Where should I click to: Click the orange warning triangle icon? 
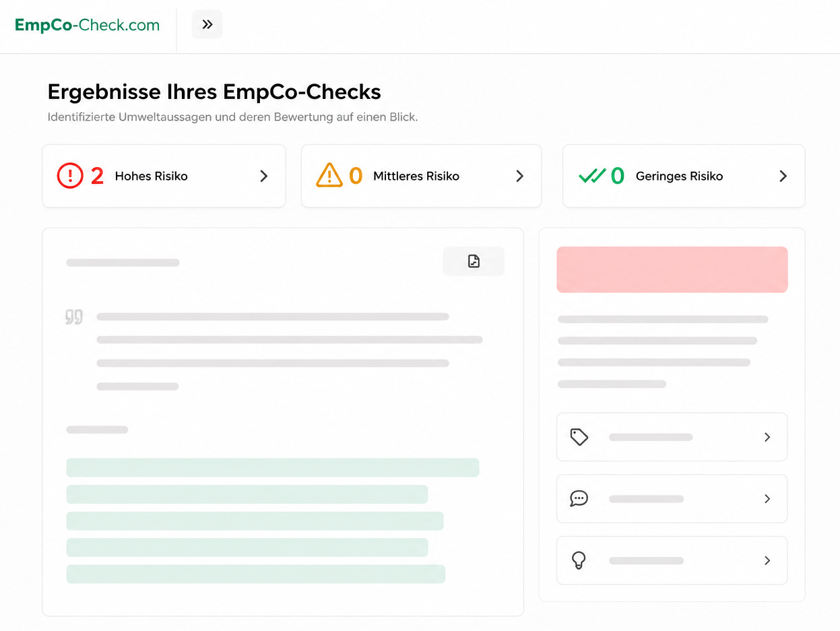329,175
